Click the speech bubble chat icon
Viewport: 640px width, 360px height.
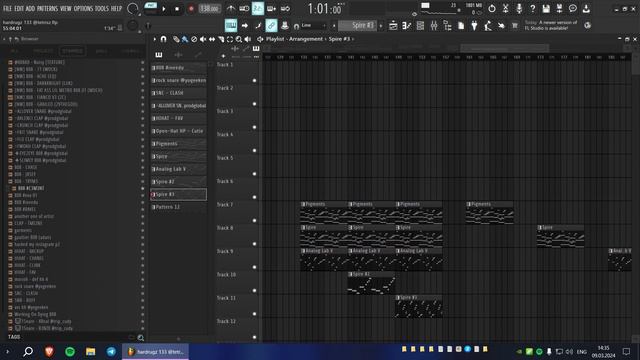(x=573, y=8)
